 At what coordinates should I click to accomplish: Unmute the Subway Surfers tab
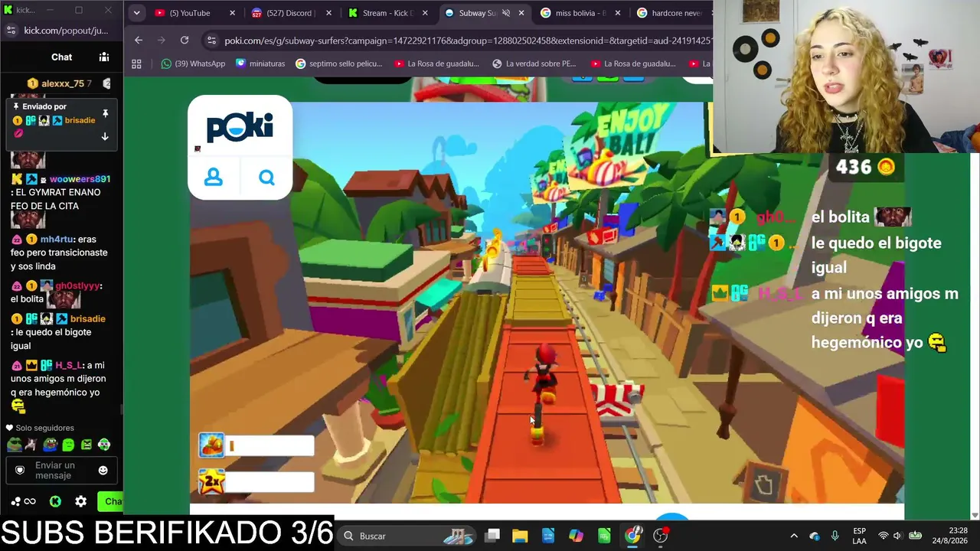point(506,13)
